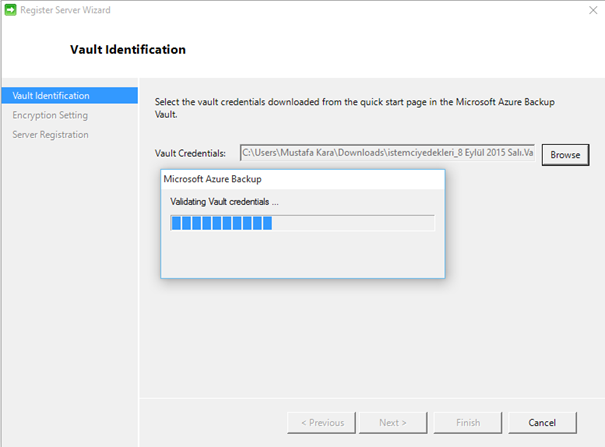605x447 pixels.
Task: Click the 'Vault Identification' page heading
Action: pos(128,49)
